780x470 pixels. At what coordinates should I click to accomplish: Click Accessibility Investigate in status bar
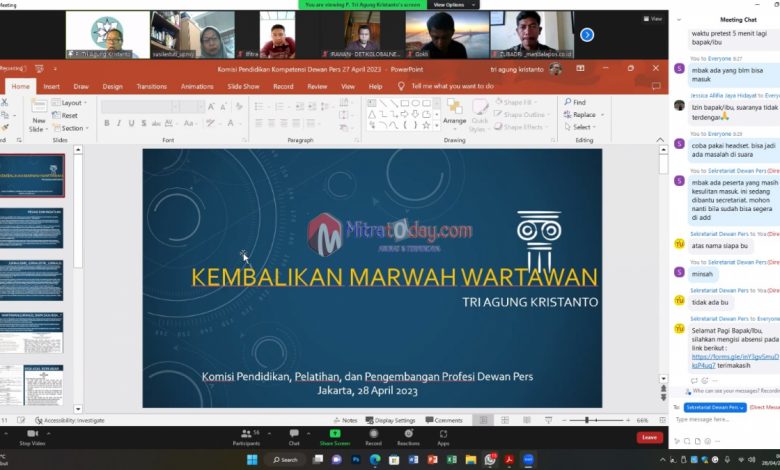[x=70, y=420]
